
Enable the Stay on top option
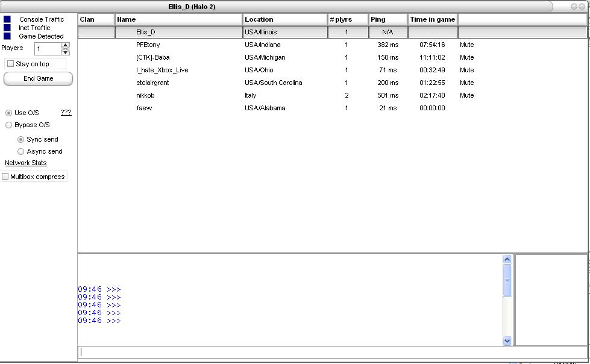(x=10, y=63)
